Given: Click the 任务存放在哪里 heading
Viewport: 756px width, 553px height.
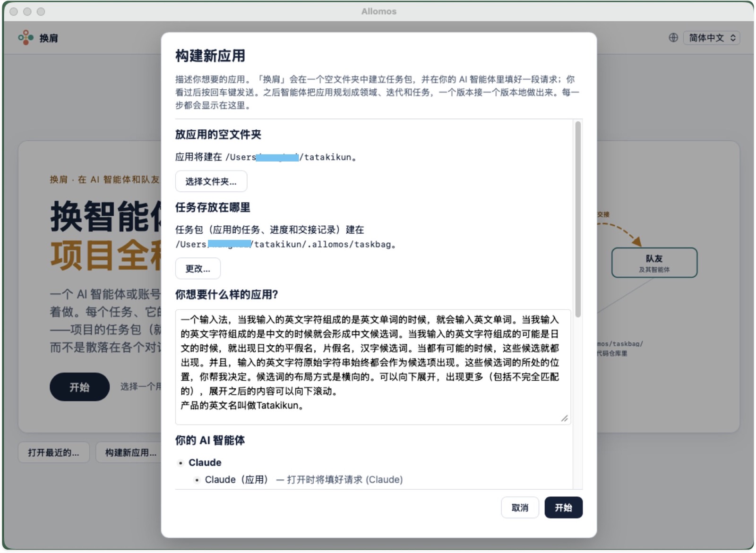Looking at the screenshot, I should tap(213, 207).
